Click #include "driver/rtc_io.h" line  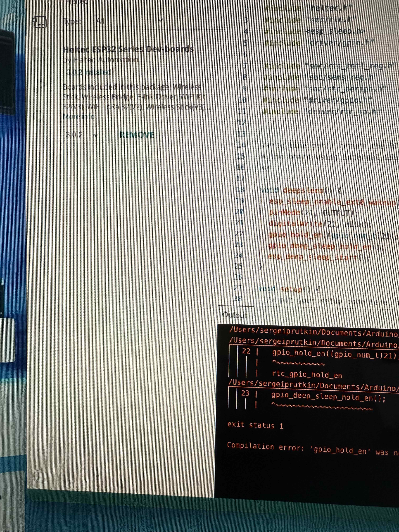tap(322, 112)
